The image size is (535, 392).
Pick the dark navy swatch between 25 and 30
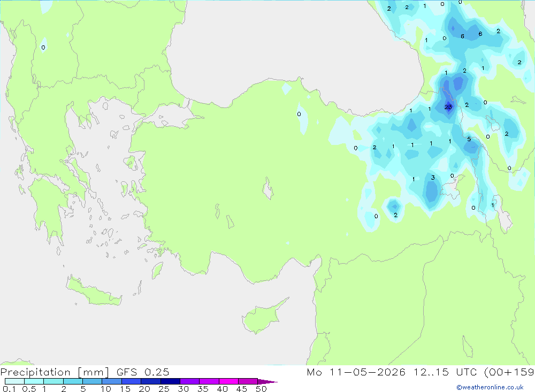[x=170, y=381]
